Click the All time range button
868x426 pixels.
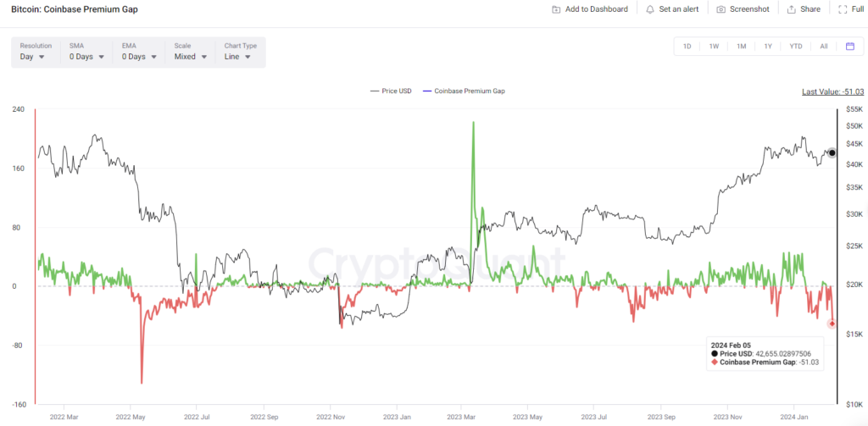824,47
